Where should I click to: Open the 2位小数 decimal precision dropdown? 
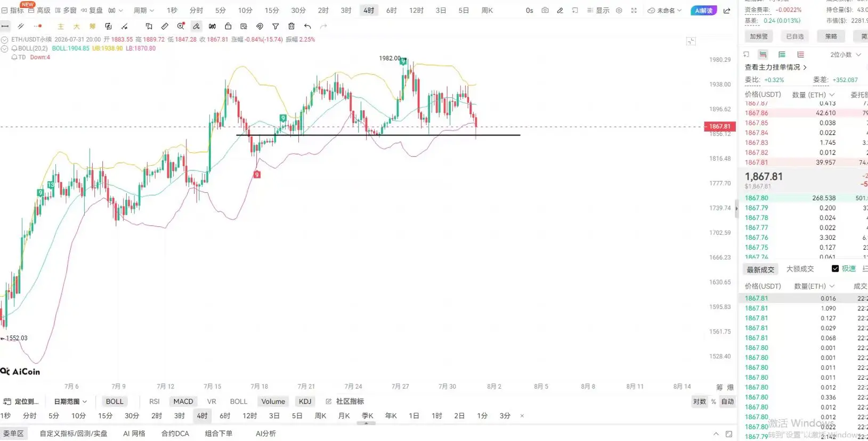pos(846,54)
